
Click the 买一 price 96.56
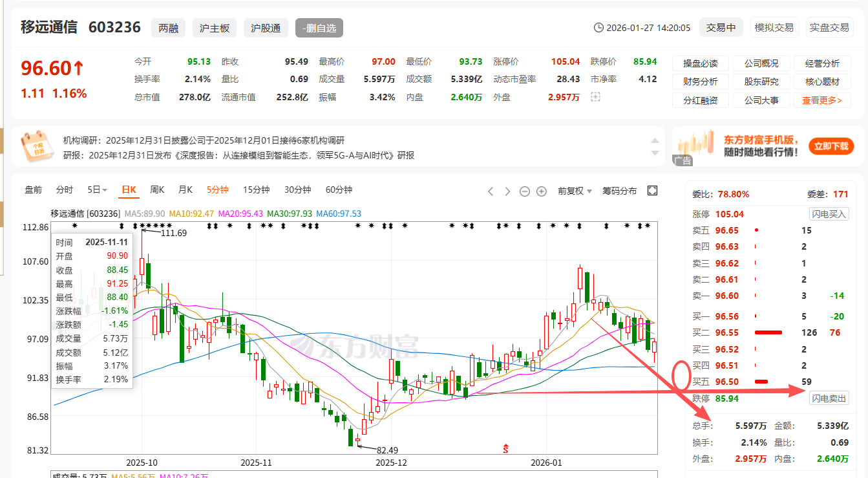click(726, 316)
